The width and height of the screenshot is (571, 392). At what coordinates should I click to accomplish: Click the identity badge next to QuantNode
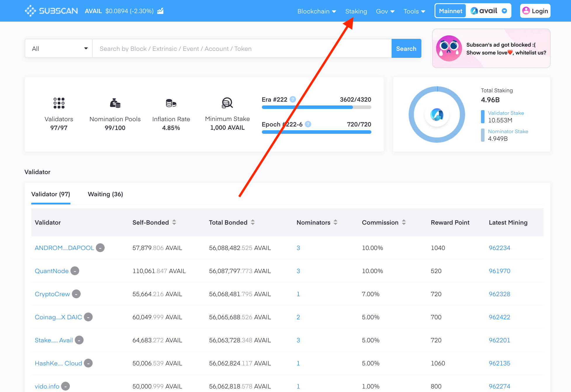coord(75,271)
